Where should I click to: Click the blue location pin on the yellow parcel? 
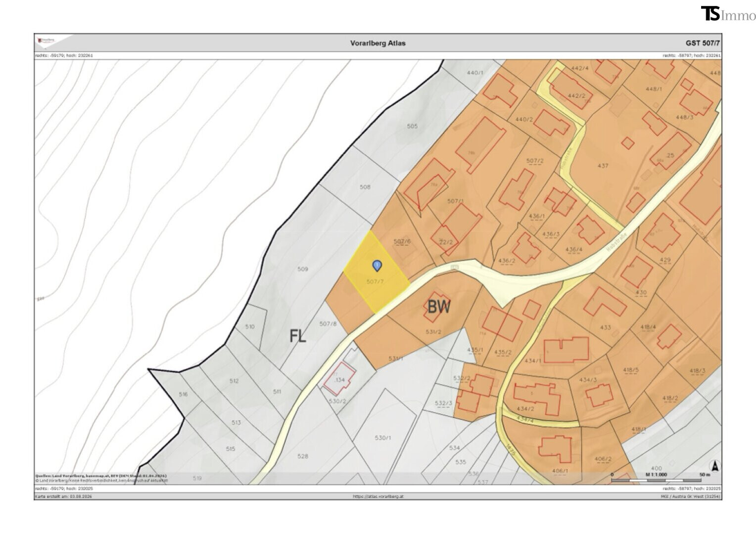coord(377,266)
